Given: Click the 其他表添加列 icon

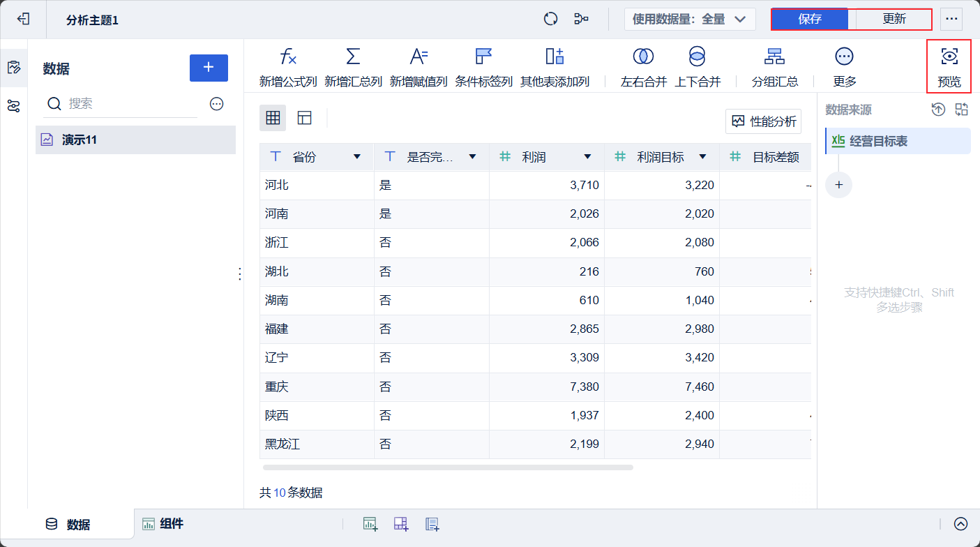Looking at the screenshot, I should pyautogui.click(x=555, y=57).
